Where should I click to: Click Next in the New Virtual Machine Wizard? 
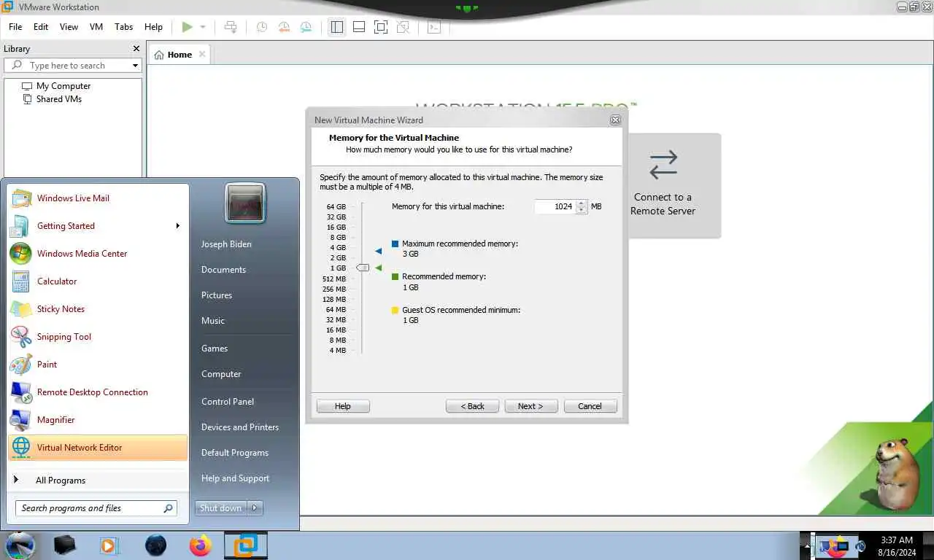(531, 406)
